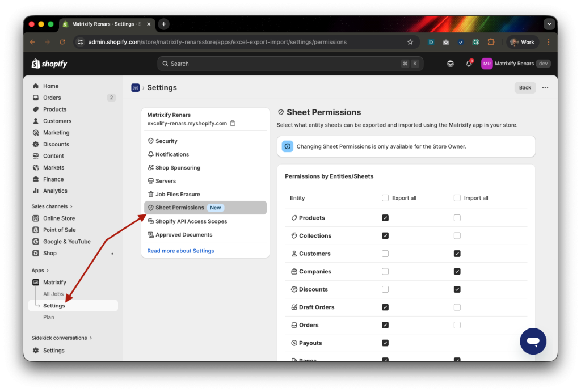This screenshot has height=392, width=581.
Task: Uncheck the Customers import checkbox
Action: [x=457, y=253]
